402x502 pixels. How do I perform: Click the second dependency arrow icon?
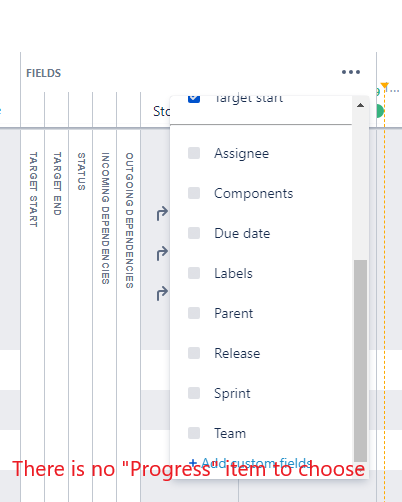pyautogui.click(x=162, y=254)
